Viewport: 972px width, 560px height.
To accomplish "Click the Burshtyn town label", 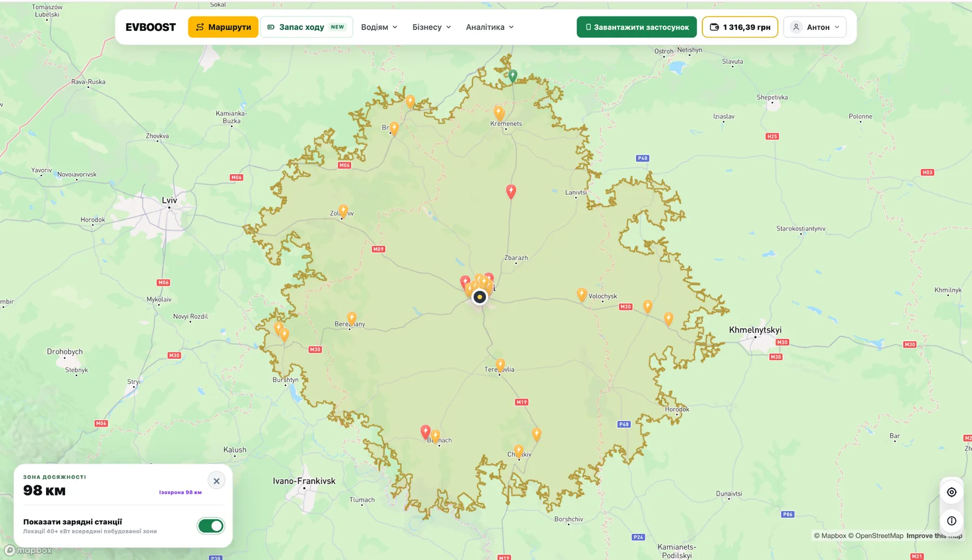I will [x=286, y=380].
